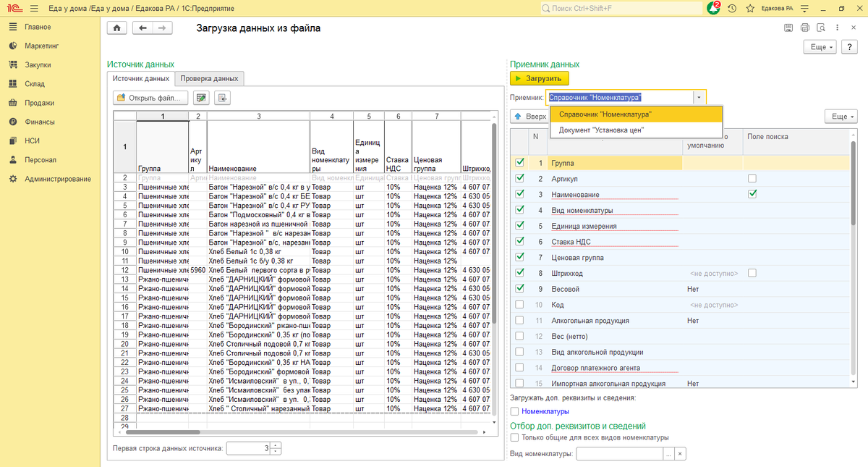
Task: Click the Вид номенклатуры input field
Action: coord(619,454)
